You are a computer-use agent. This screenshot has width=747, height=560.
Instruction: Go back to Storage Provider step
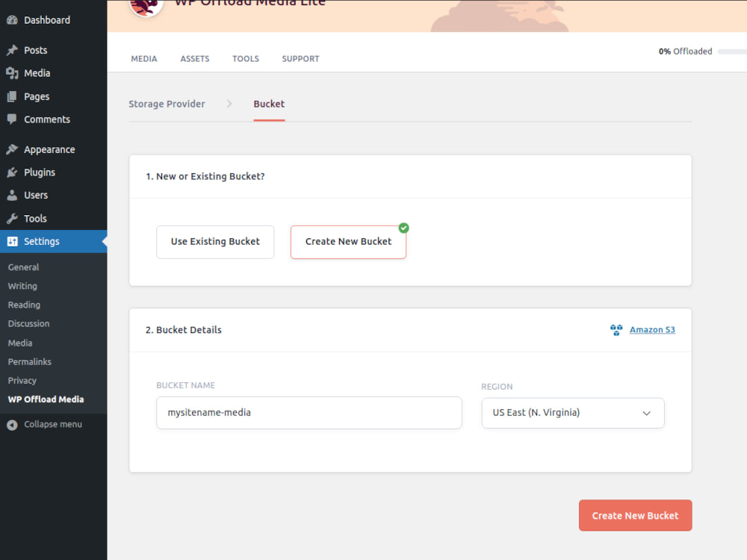coord(167,104)
